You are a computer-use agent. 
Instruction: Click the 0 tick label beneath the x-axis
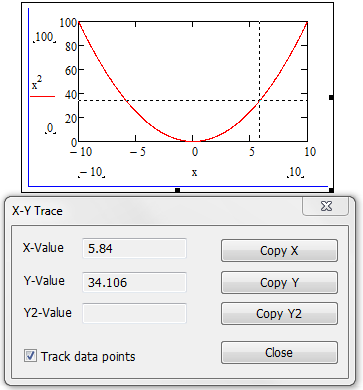[x=195, y=152]
